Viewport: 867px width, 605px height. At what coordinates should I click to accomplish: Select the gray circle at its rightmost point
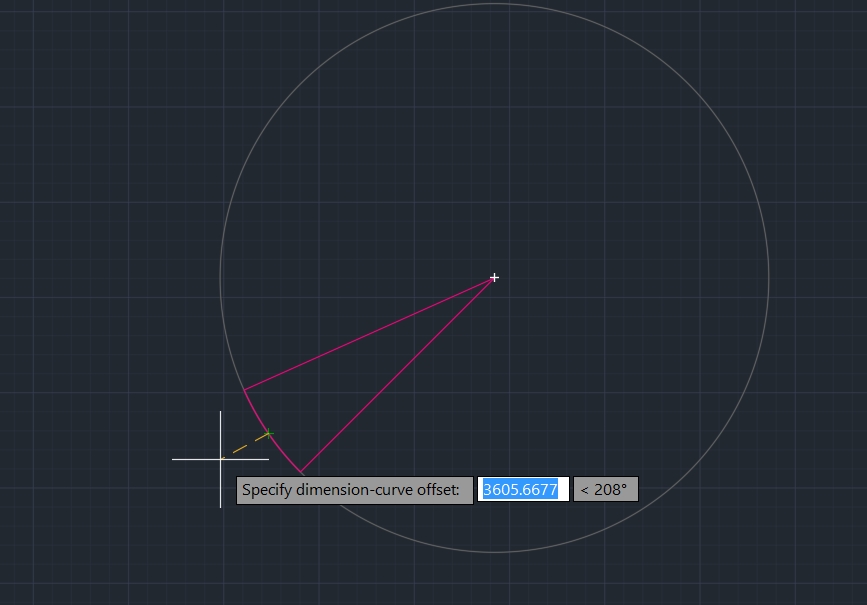pos(768,278)
